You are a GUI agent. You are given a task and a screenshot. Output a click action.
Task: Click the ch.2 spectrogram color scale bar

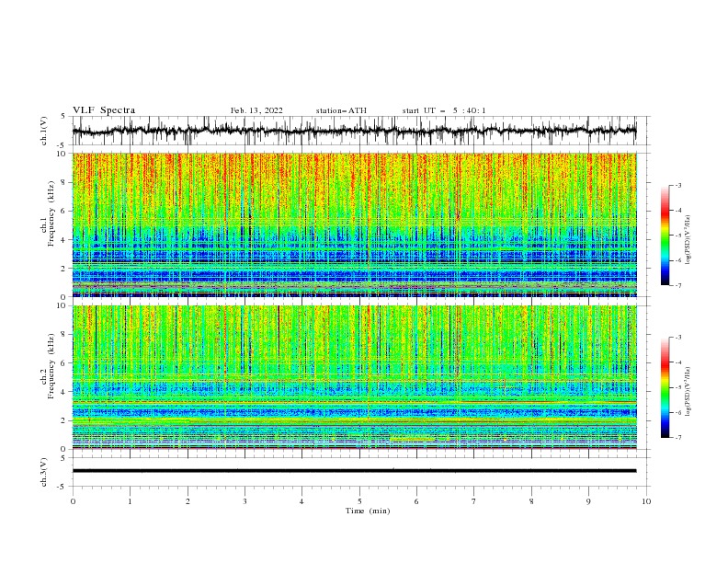click(665, 387)
